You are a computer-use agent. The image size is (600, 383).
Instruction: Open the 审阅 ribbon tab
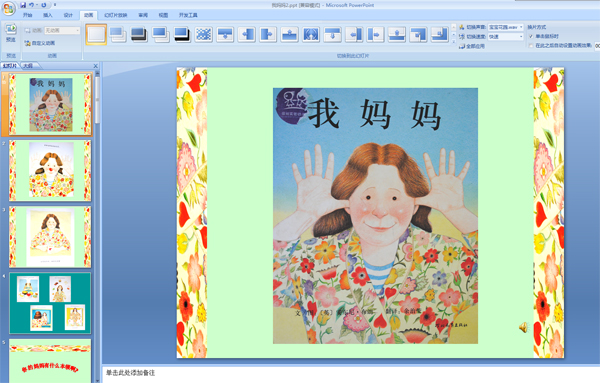[x=143, y=15]
